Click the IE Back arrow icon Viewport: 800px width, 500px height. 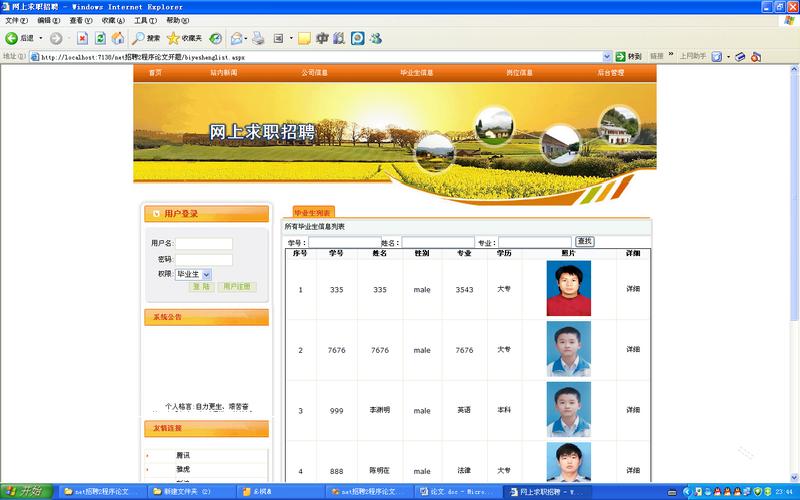(12, 38)
